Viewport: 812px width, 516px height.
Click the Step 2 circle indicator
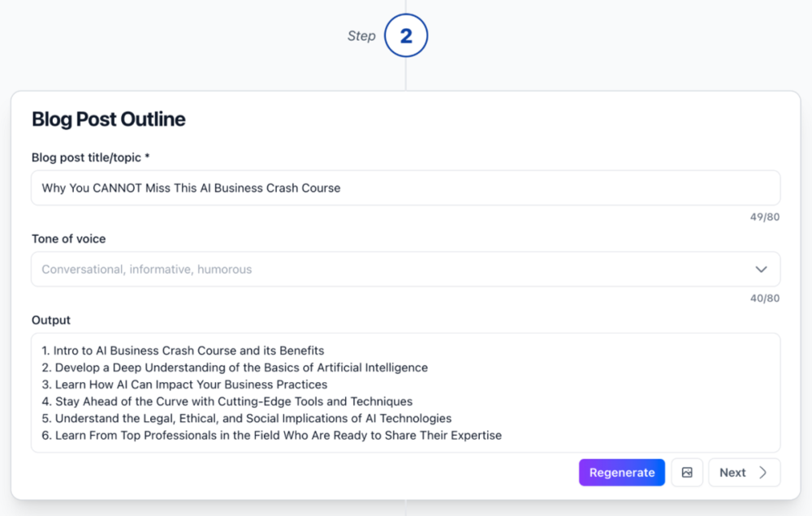click(406, 36)
